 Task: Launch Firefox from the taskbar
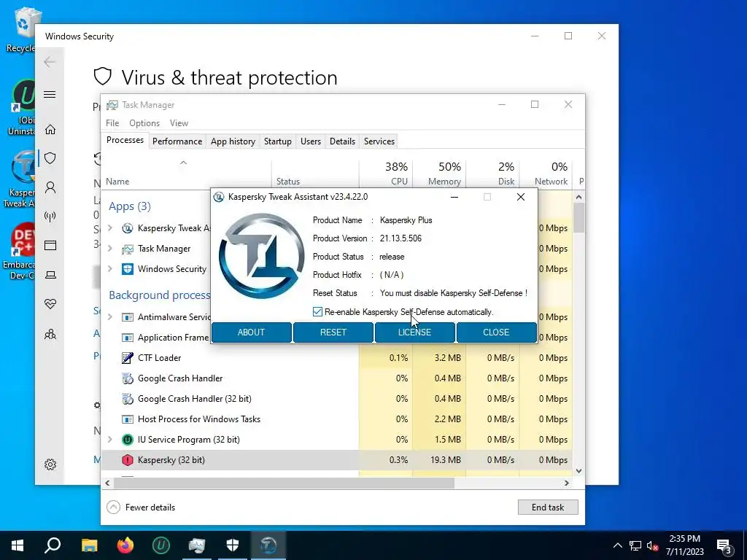[125, 545]
